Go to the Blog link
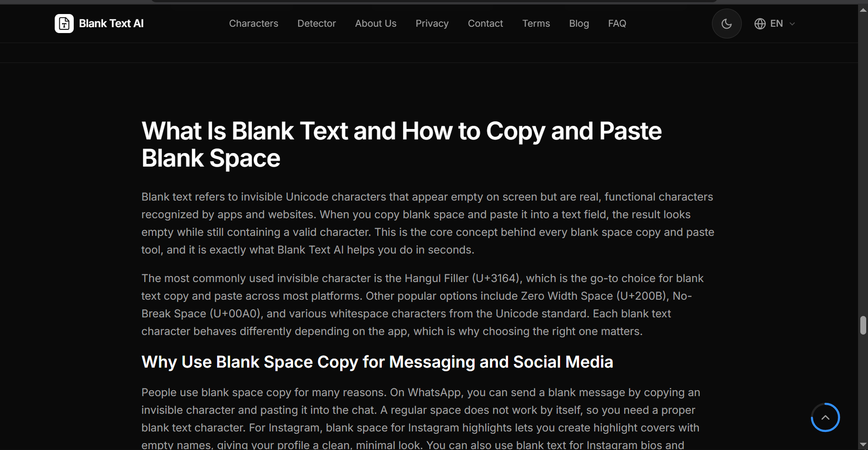The height and width of the screenshot is (450, 868). pos(579,24)
